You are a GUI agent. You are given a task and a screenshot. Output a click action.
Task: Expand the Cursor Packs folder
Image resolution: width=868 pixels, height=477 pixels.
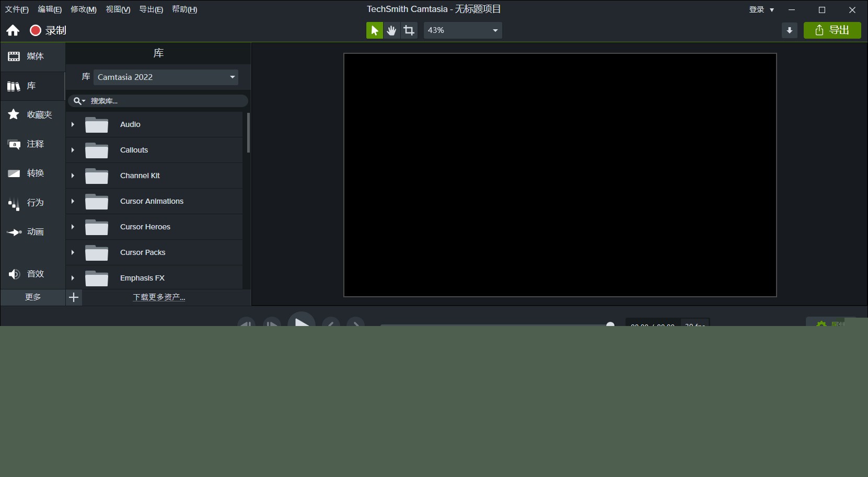click(73, 252)
